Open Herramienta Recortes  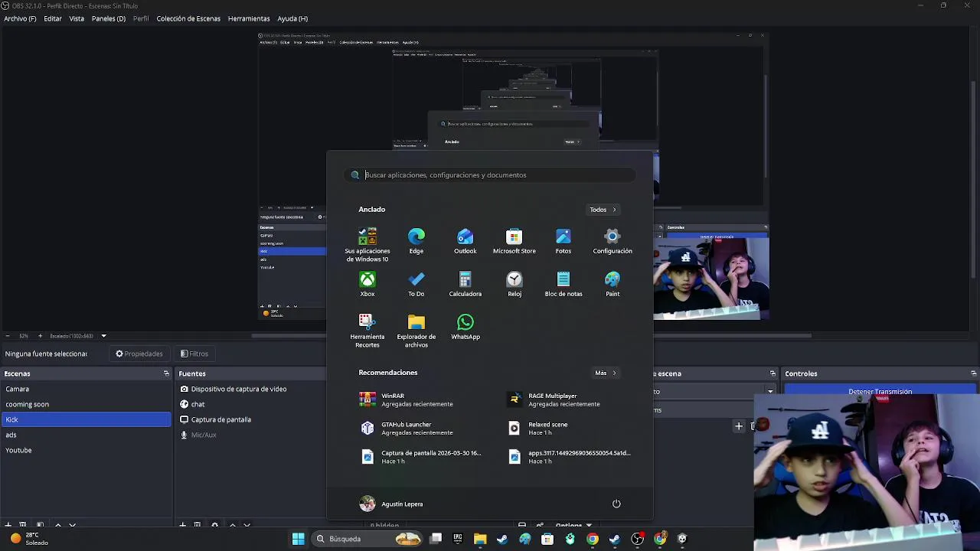pyautogui.click(x=367, y=331)
